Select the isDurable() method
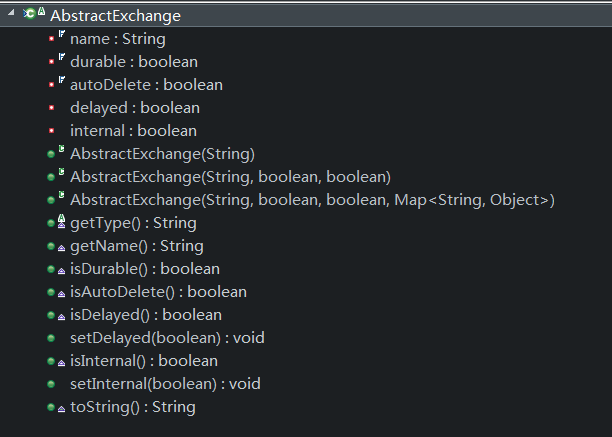Viewport: 612px width, 437px height. tap(144, 269)
